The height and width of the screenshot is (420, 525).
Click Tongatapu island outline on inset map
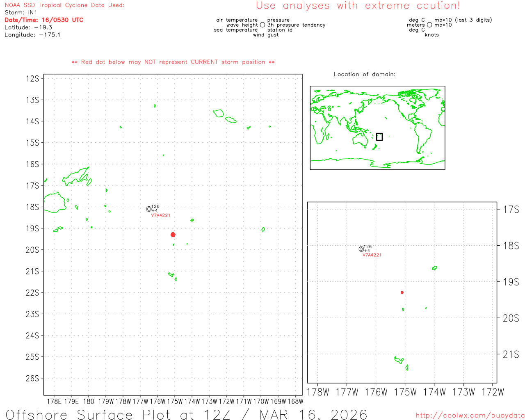399,360
